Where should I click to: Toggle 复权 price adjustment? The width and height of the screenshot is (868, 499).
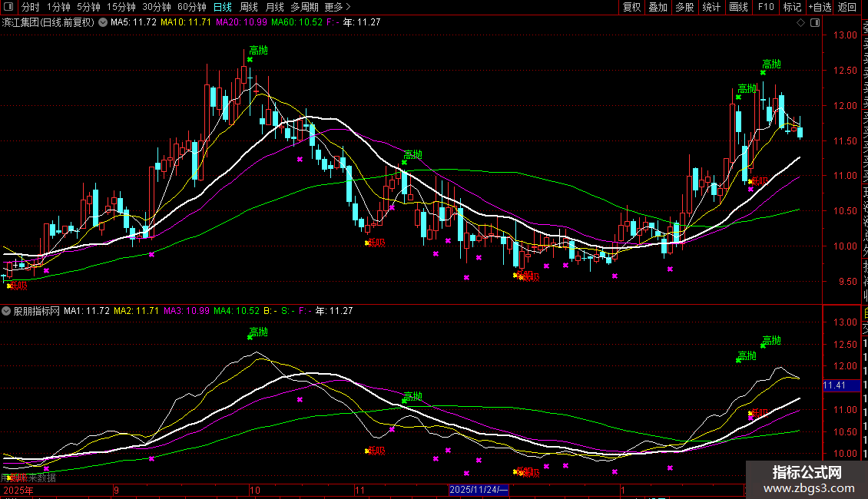tap(631, 7)
